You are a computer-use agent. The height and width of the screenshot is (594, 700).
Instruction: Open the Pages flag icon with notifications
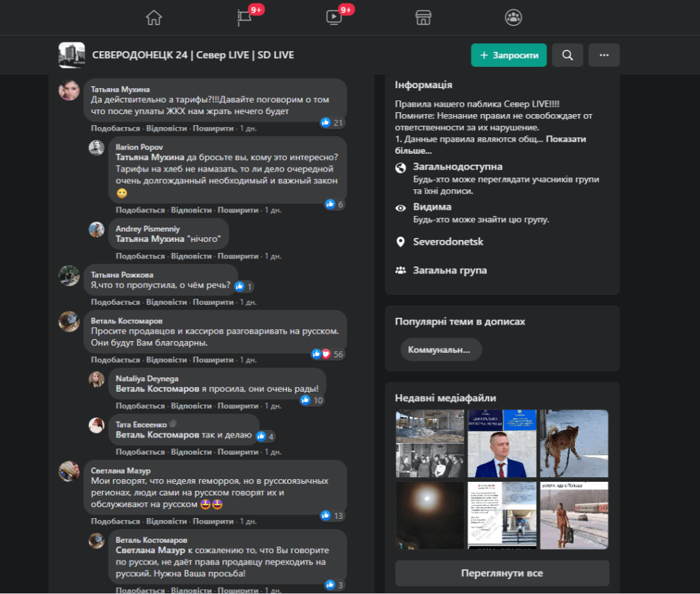pos(244,18)
